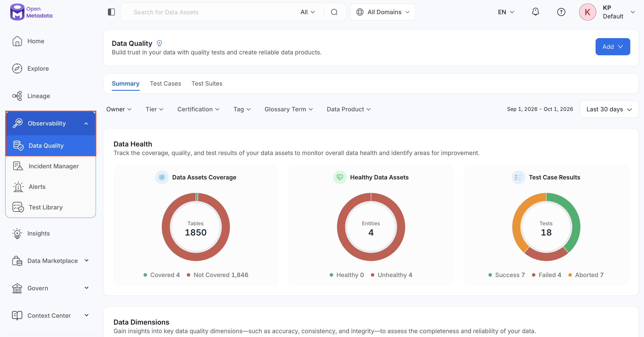Click the search magnifier icon

[x=334, y=12]
